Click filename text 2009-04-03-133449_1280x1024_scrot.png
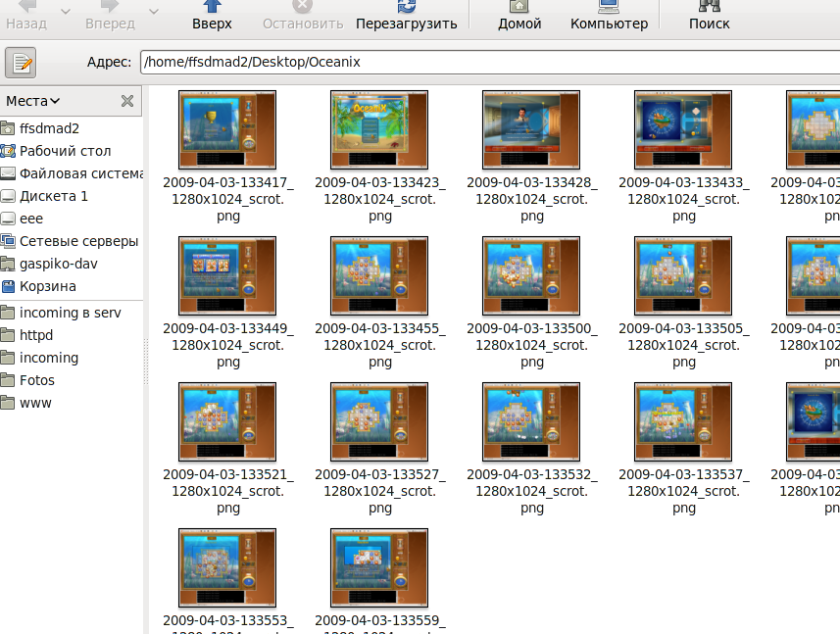This screenshot has width=840, height=634. (x=228, y=345)
